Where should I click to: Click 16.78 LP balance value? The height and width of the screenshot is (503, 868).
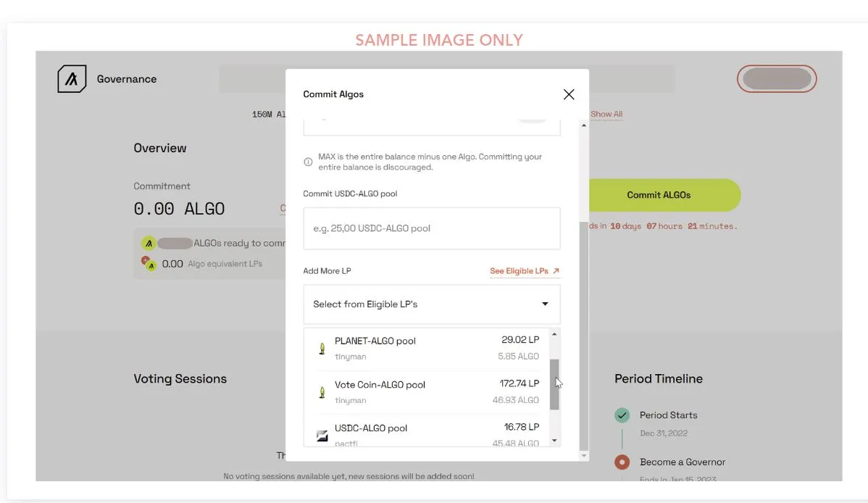(521, 427)
